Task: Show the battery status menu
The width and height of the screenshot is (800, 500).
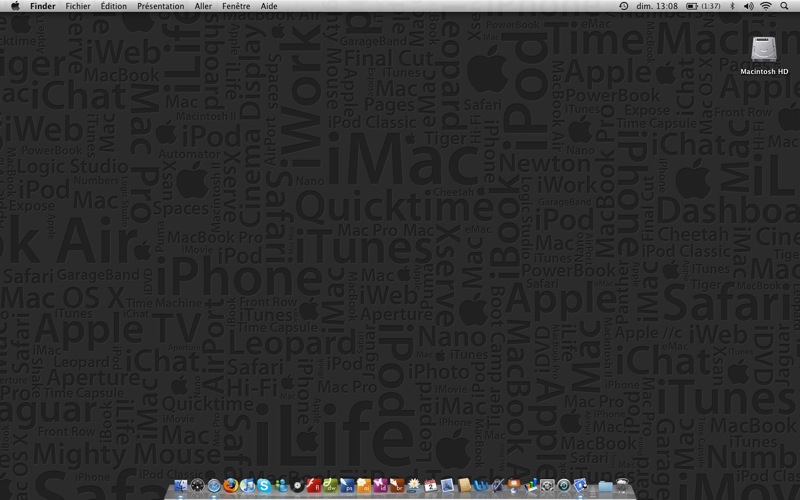Action: click(x=703, y=6)
